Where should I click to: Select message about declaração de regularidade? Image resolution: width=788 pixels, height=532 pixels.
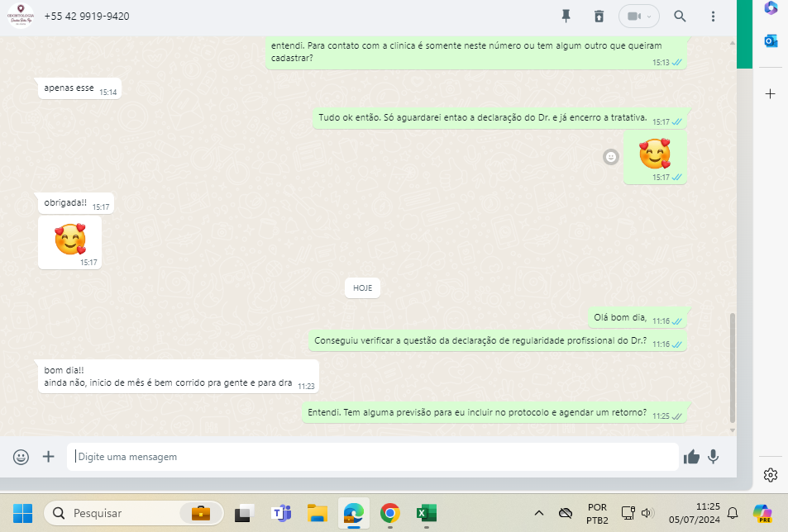click(x=498, y=341)
